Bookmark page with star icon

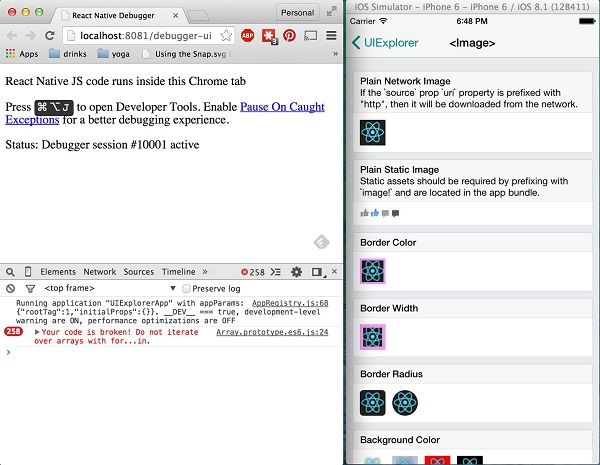226,36
